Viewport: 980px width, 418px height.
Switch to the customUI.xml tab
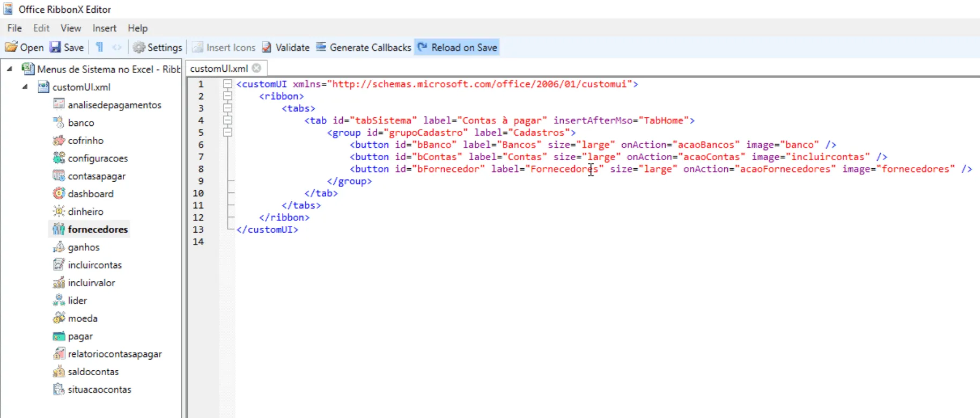tap(219, 69)
